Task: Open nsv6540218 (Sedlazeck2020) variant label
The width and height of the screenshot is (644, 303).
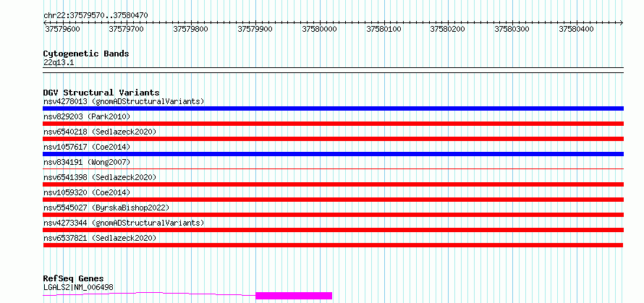Action: pyautogui.click(x=100, y=132)
